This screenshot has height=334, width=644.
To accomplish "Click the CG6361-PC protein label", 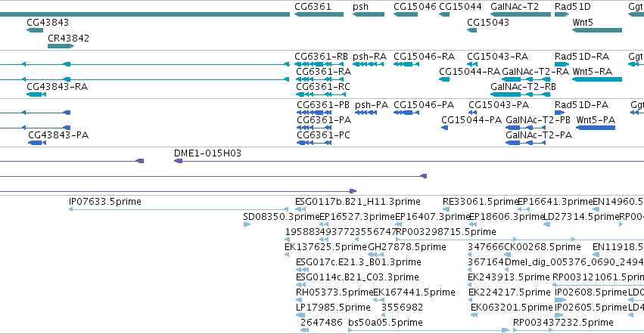I will (324, 135).
